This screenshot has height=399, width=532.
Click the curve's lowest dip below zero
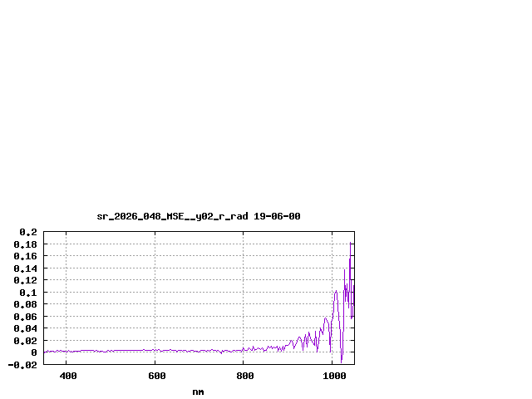click(x=341, y=362)
